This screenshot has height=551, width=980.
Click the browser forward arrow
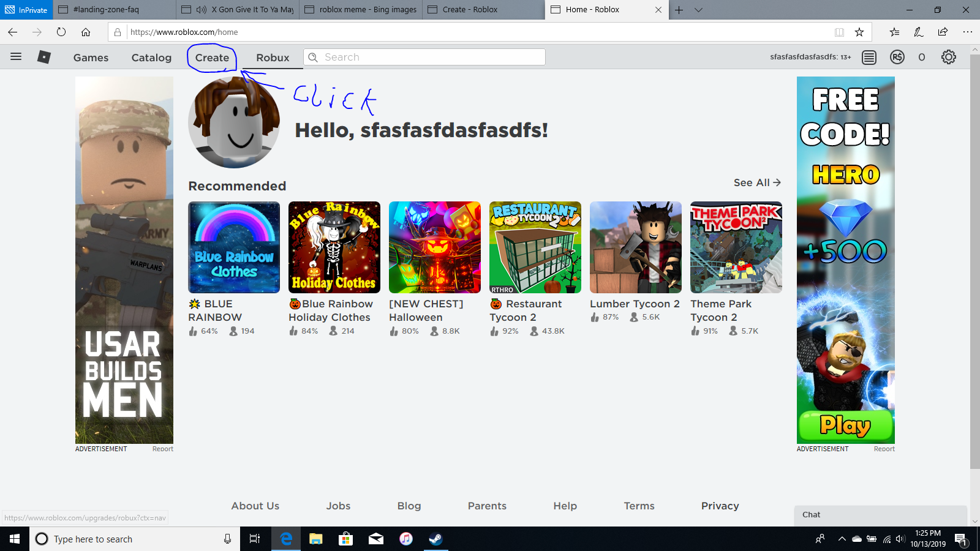pyautogui.click(x=37, y=32)
